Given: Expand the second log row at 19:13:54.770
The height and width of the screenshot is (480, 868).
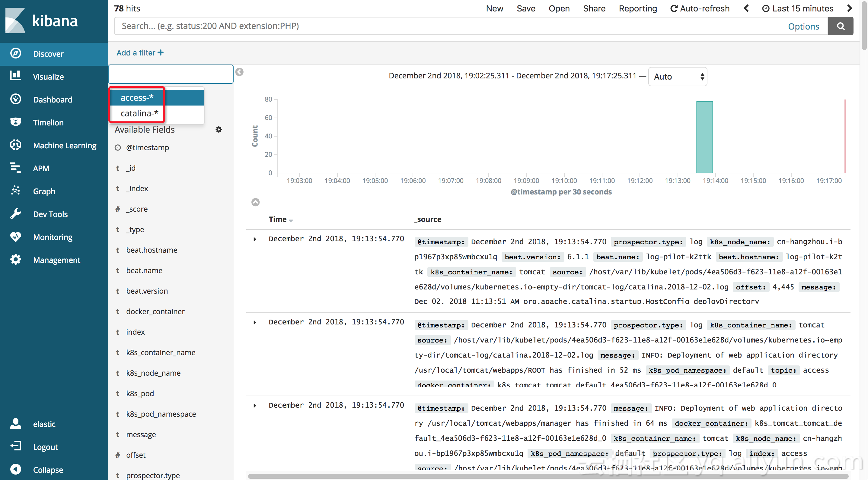Looking at the screenshot, I should click(x=255, y=322).
